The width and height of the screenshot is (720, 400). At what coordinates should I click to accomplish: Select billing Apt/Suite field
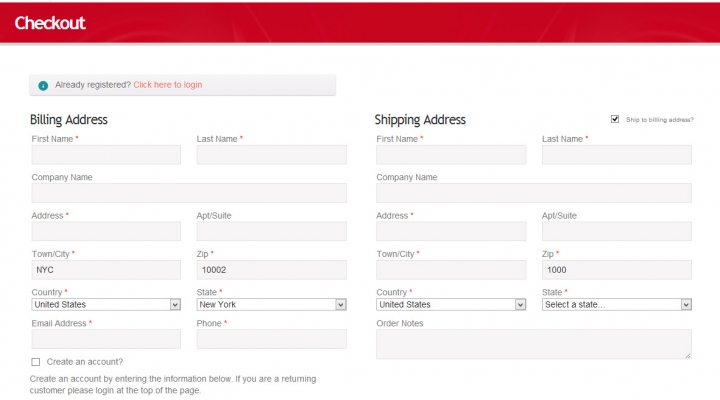(x=271, y=231)
